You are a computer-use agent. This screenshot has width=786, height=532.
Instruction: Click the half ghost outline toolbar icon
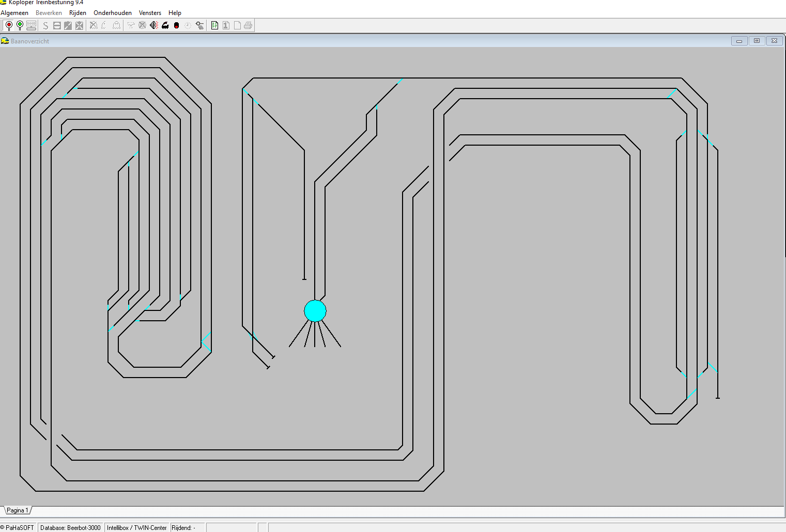(x=104, y=25)
